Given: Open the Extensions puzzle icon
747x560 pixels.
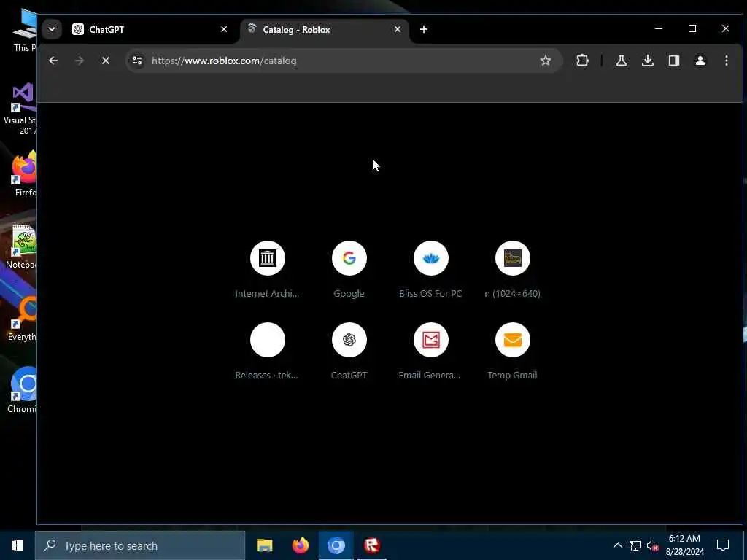Looking at the screenshot, I should coord(582,61).
